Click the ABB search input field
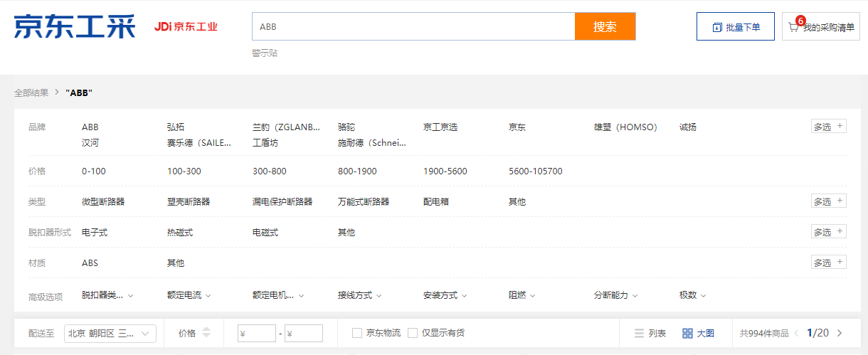 [413, 26]
